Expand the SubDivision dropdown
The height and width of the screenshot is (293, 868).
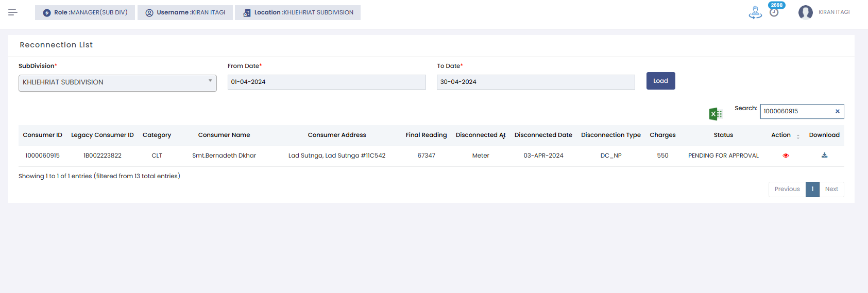[x=117, y=82]
